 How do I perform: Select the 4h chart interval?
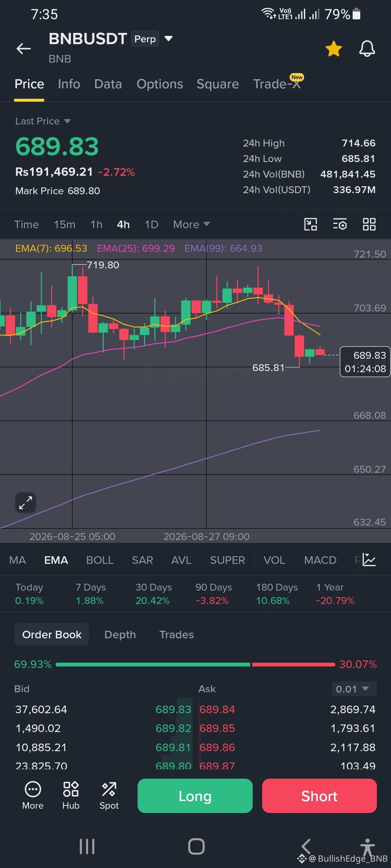pyautogui.click(x=123, y=224)
